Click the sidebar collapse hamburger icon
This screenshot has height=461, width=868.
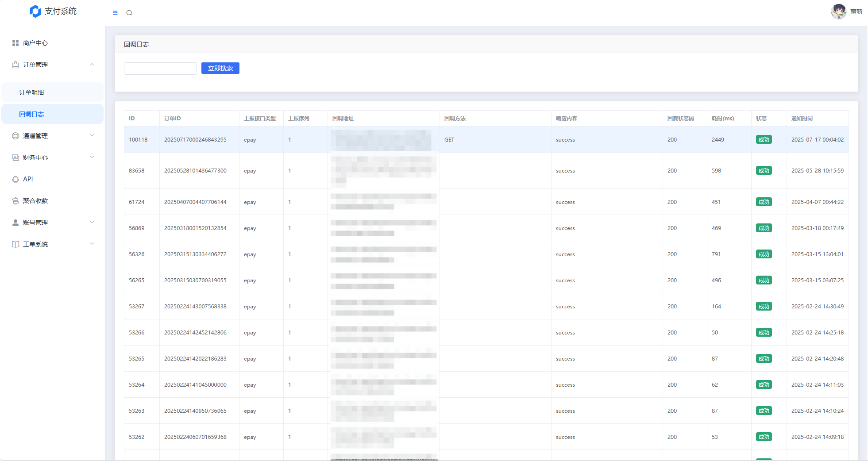tap(115, 13)
